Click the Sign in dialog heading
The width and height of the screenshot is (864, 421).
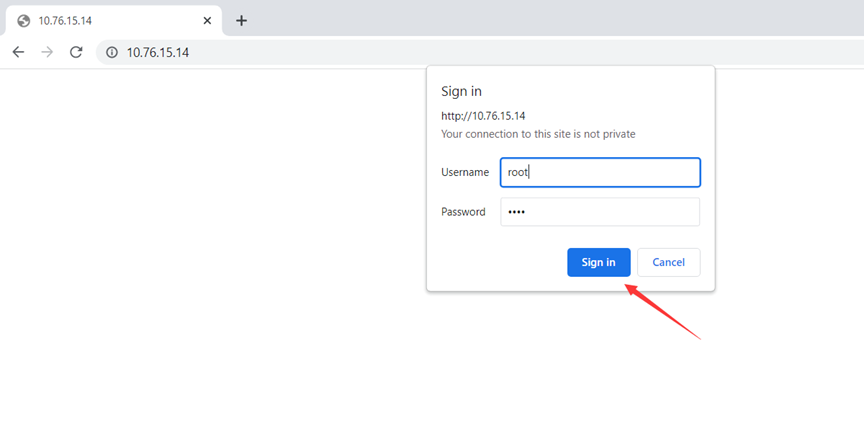[461, 91]
